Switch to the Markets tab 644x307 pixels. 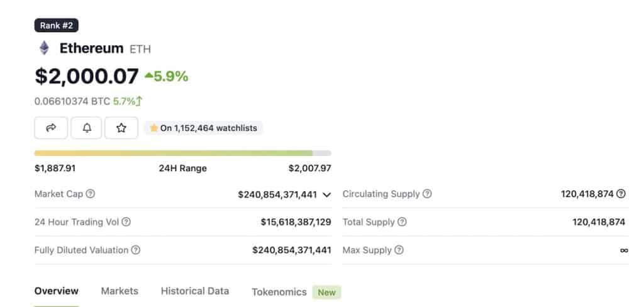(x=119, y=291)
